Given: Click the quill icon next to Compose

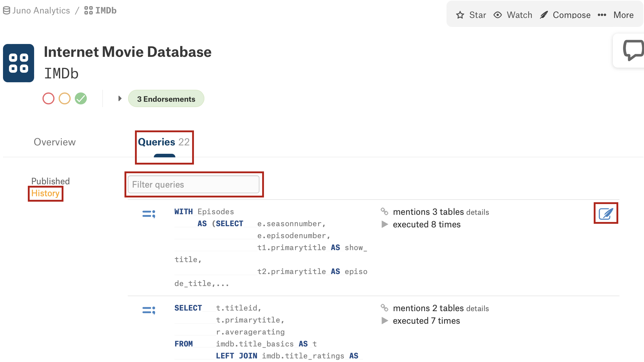Looking at the screenshot, I should pos(544,15).
